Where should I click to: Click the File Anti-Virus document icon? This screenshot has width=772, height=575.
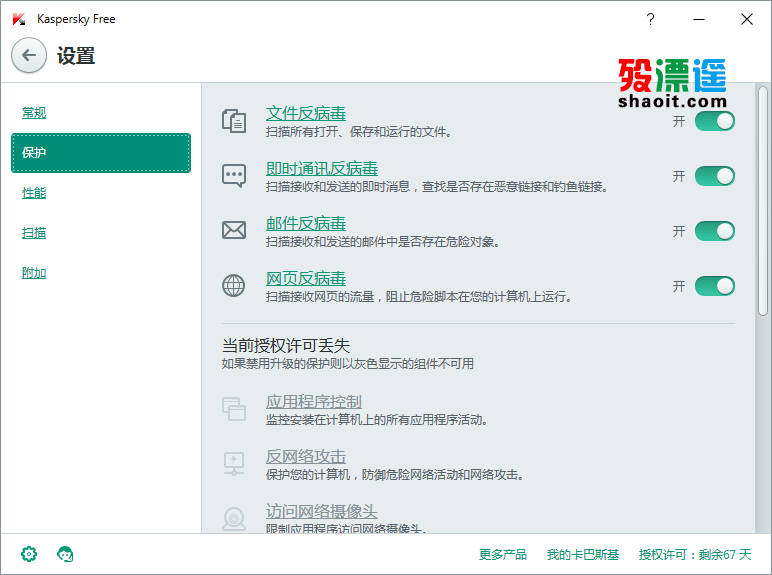pos(234,121)
